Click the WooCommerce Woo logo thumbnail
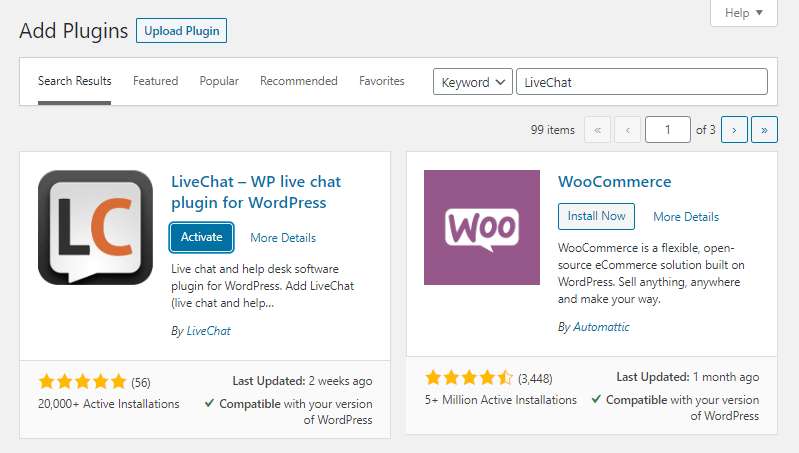 coord(482,227)
